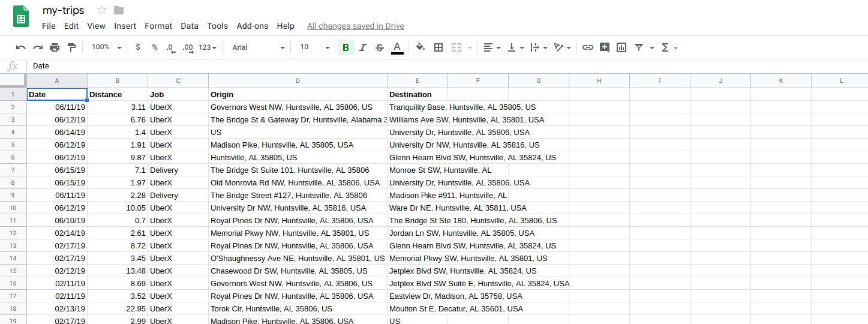Open the View menu

coord(96,26)
